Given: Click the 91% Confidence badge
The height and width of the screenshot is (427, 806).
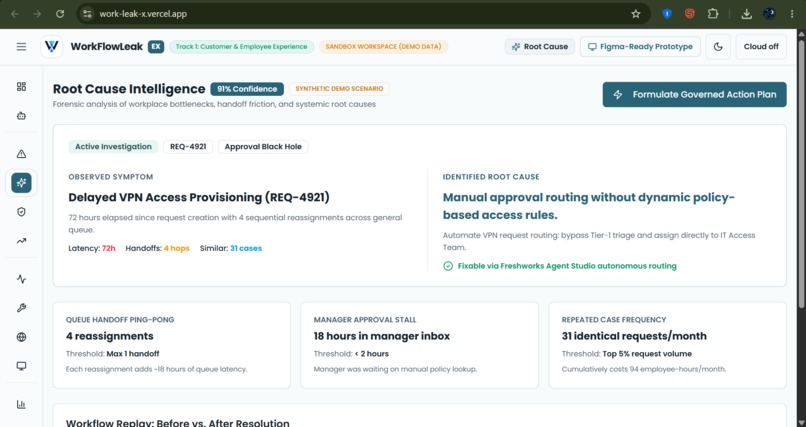Looking at the screenshot, I should pyautogui.click(x=247, y=89).
